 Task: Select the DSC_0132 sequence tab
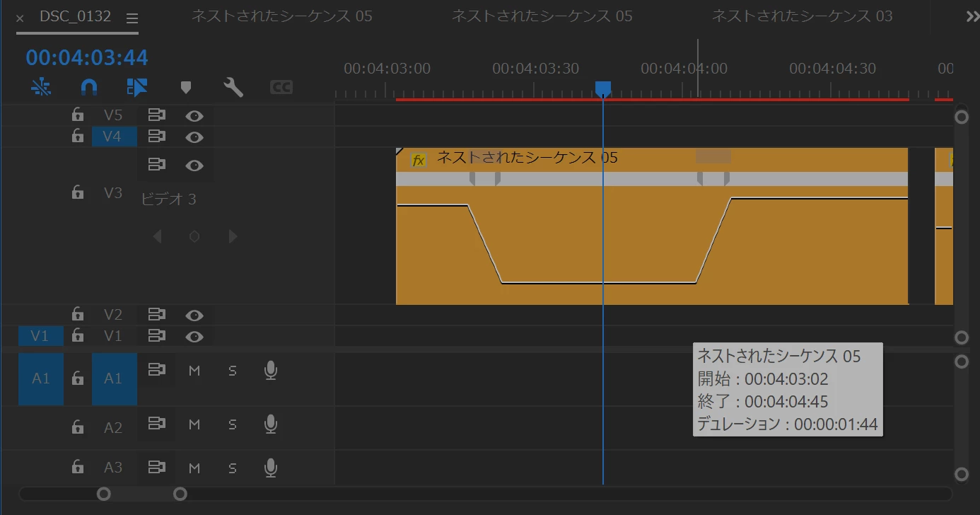point(75,16)
